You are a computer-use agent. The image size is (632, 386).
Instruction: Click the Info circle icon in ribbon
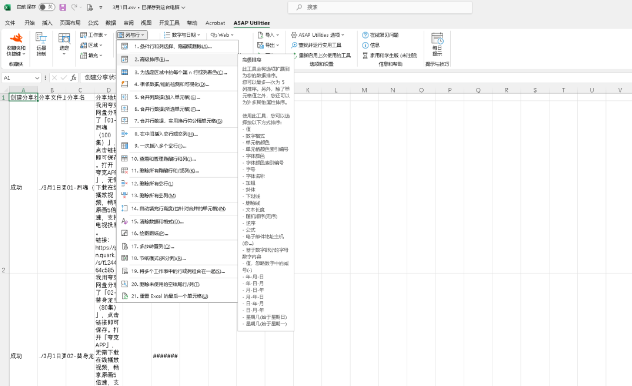click(x=365, y=45)
